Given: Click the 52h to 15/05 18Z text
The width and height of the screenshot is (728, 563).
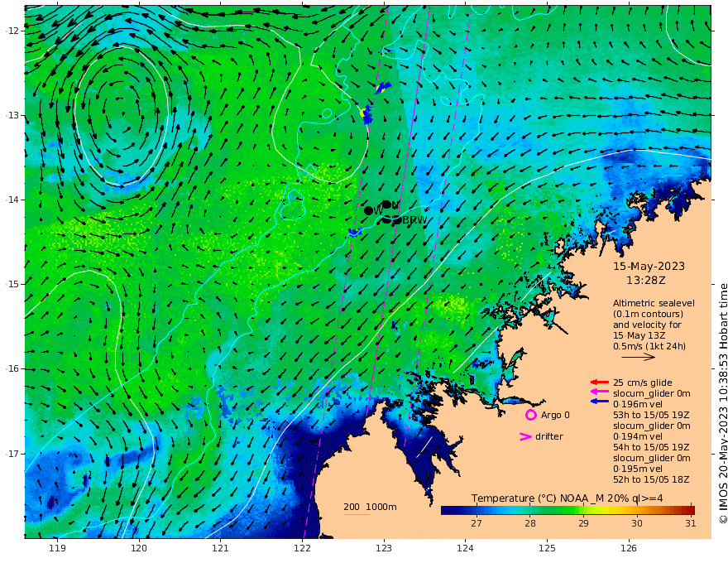Looking at the screenshot, I should click(x=651, y=479).
